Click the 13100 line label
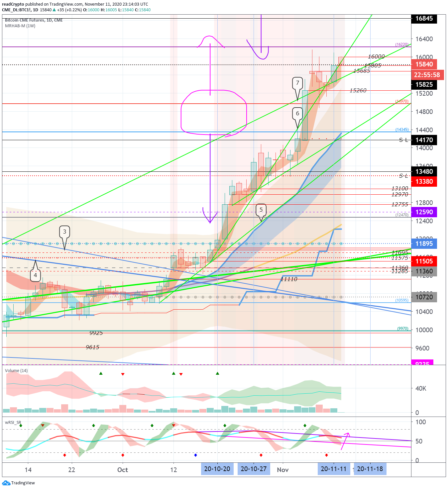This screenshot has height=489, width=448. tap(399, 188)
